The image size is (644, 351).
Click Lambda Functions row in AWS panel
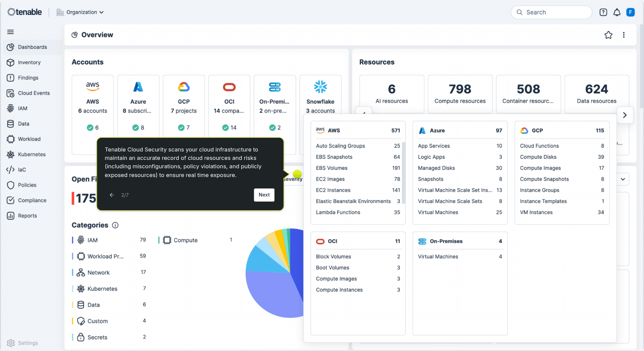(358, 212)
